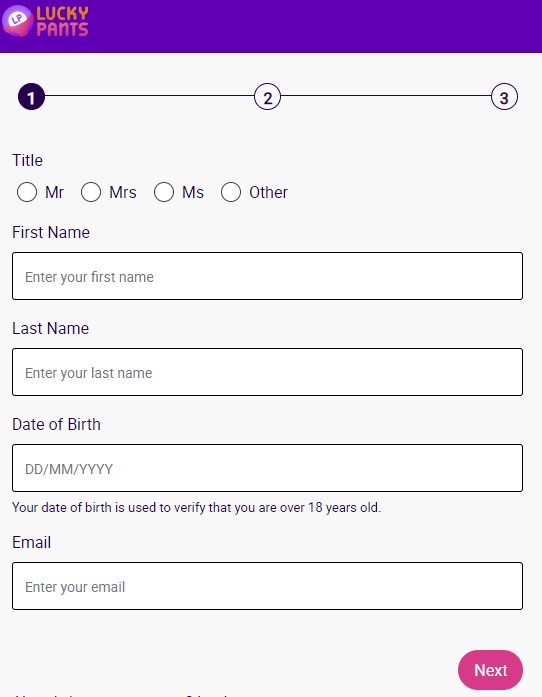
Task: Click the over 18 verification helper text
Action: click(197, 508)
